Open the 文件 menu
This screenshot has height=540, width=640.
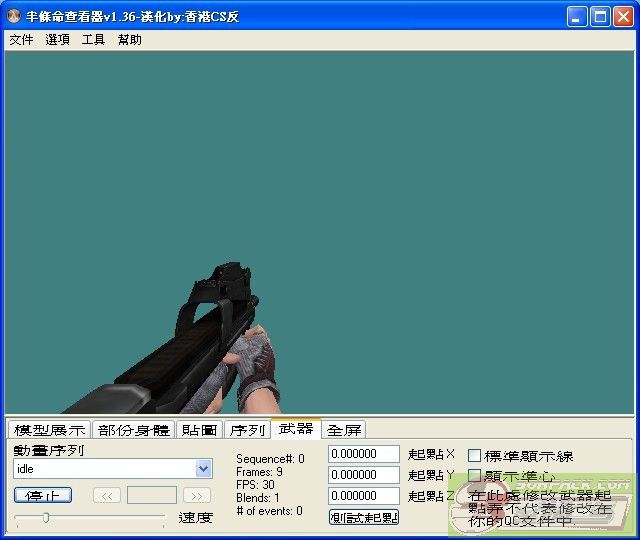21,40
